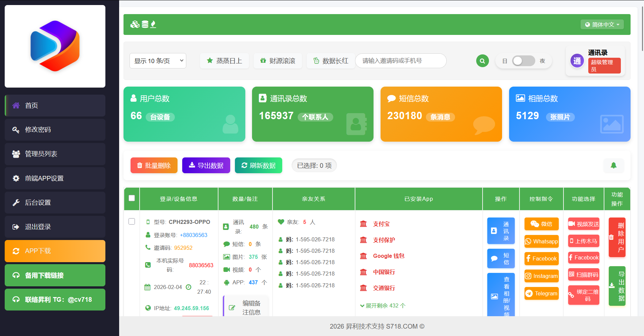Click the star 蒸蒸日上 theme button
Image resolution: width=644 pixels, height=336 pixels.
point(224,61)
